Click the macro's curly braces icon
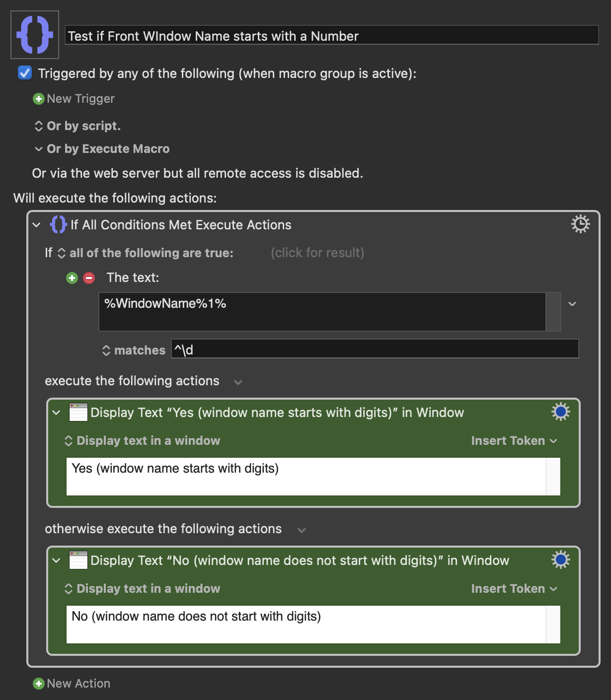This screenshot has width=611, height=700. click(x=35, y=35)
